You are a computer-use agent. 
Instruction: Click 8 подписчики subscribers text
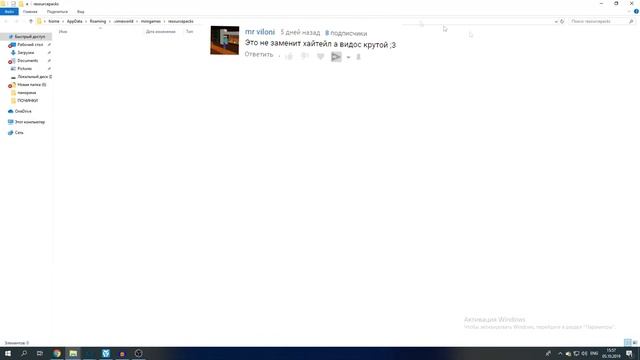[x=346, y=33]
